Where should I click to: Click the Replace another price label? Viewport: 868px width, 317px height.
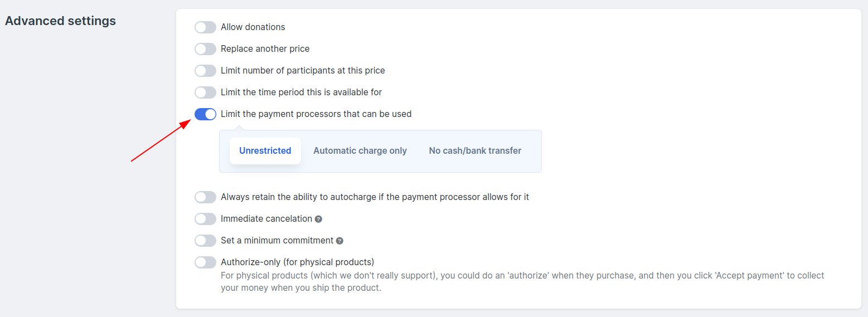[x=265, y=49]
